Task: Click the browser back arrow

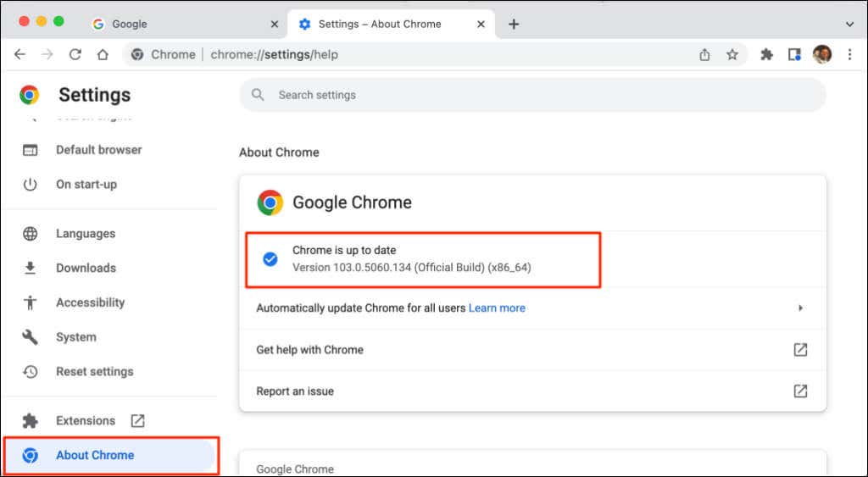Action: [19, 54]
